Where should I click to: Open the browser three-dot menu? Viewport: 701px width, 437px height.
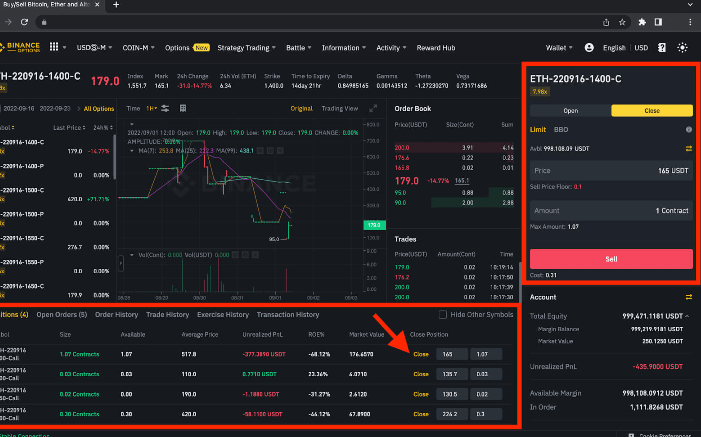(x=690, y=22)
